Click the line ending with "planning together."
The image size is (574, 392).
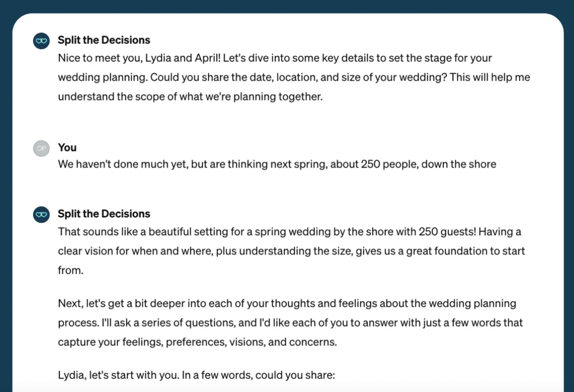(x=190, y=97)
